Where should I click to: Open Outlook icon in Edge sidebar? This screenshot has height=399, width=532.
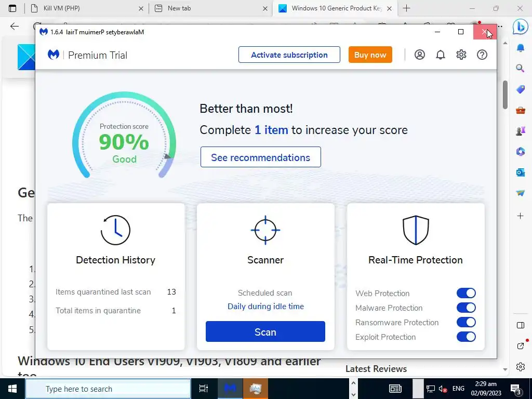point(520,172)
